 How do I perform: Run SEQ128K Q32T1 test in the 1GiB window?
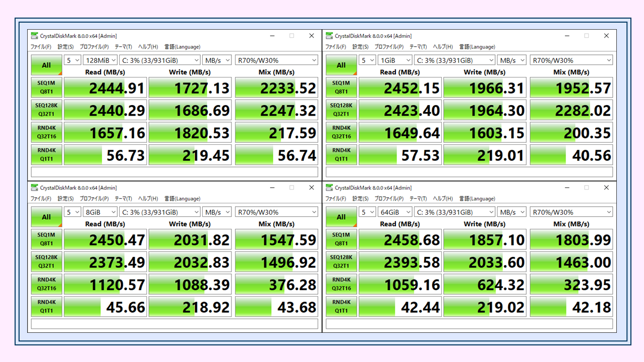(341, 110)
